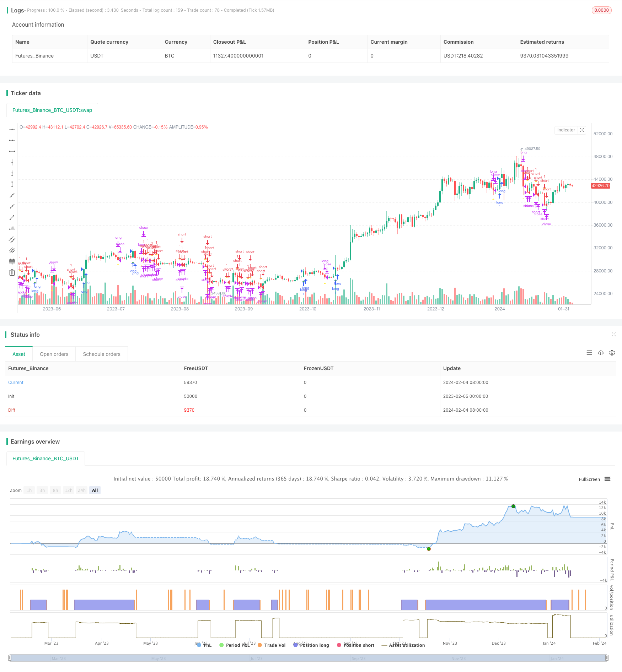Open the Indicator selector on the chart
The height and width of the screenshot is (672, 622).
point(566,130)
